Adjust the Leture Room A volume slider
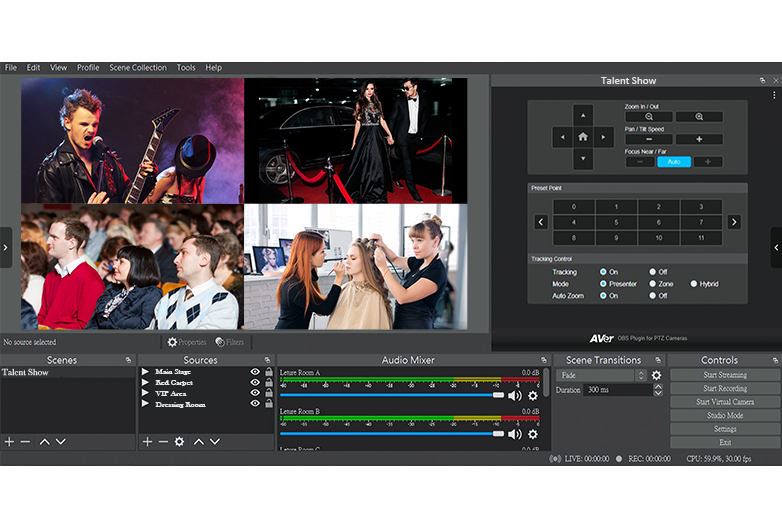 click(x=497, y=395)
